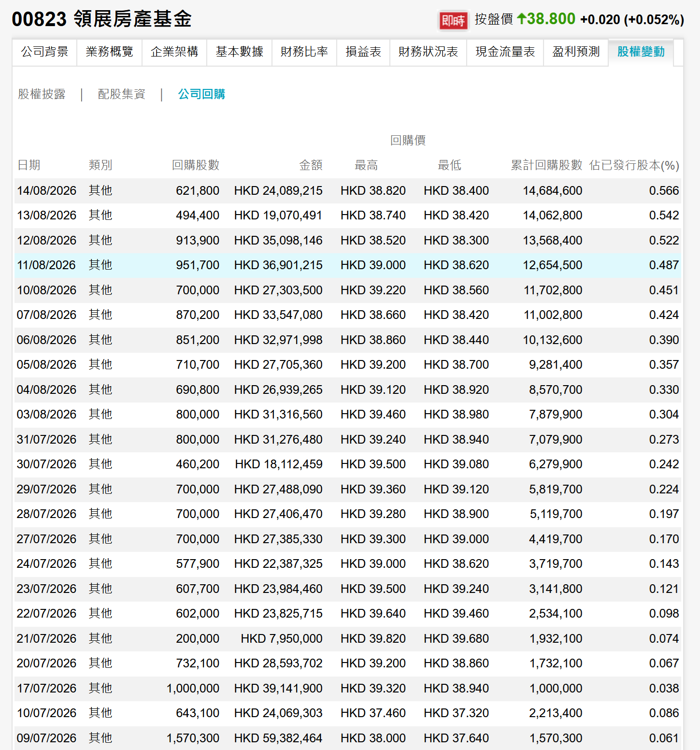
Task: Go to the 配股集資 sub-section
Action: tap(122, 94)
